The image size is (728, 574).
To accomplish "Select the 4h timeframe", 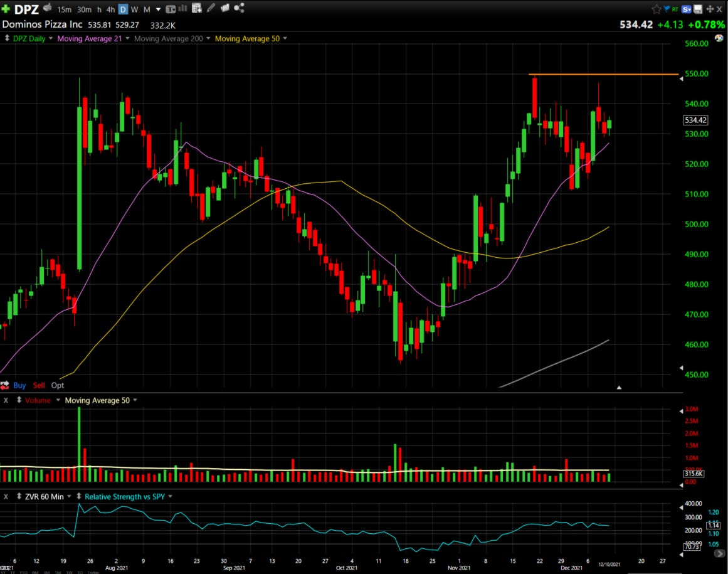I will (110, 9).
